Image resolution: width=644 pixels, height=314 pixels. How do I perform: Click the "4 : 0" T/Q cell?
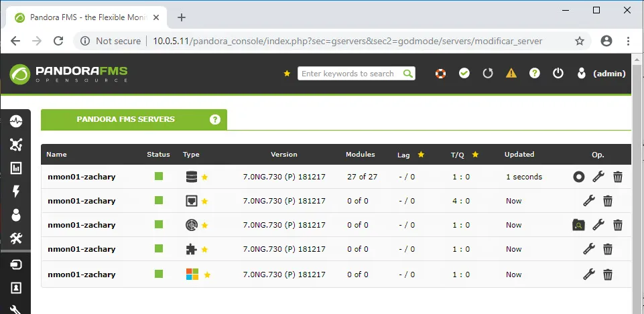(x=461, y=201)
